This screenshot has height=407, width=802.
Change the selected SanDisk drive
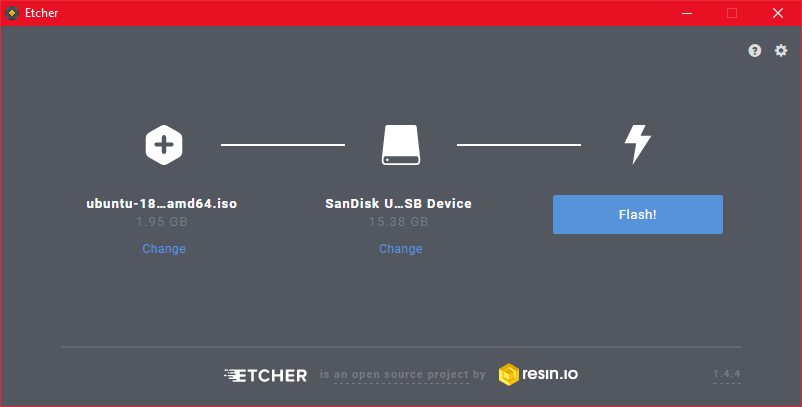(x=400, y=248)
